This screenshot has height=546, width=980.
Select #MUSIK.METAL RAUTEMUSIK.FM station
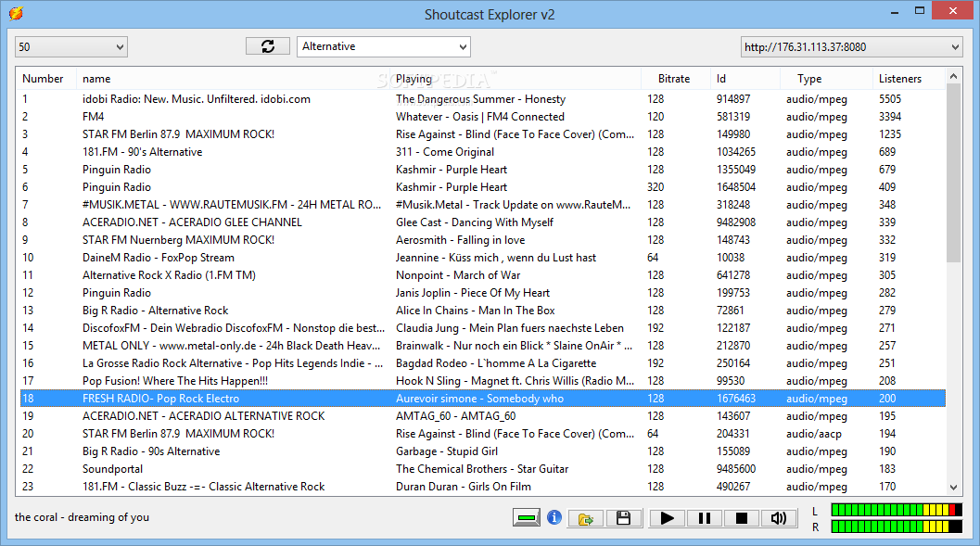(x=482, y=204)
